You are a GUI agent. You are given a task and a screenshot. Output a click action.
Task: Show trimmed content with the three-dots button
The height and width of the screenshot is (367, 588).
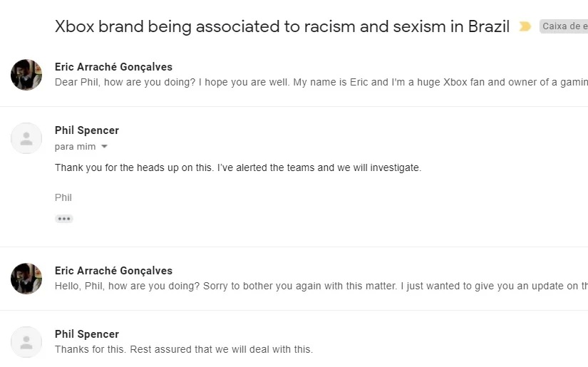click(64, 219)
